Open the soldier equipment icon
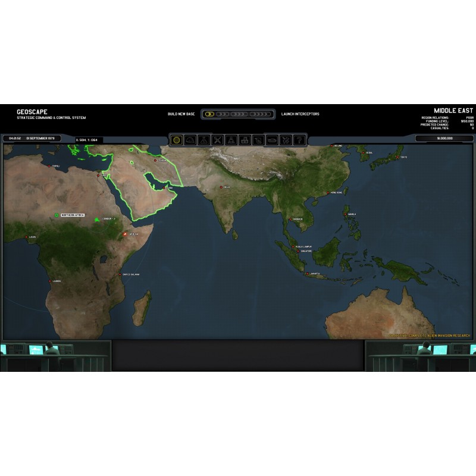This screenshot has height=476, width=476. click(x=258, y=140)
